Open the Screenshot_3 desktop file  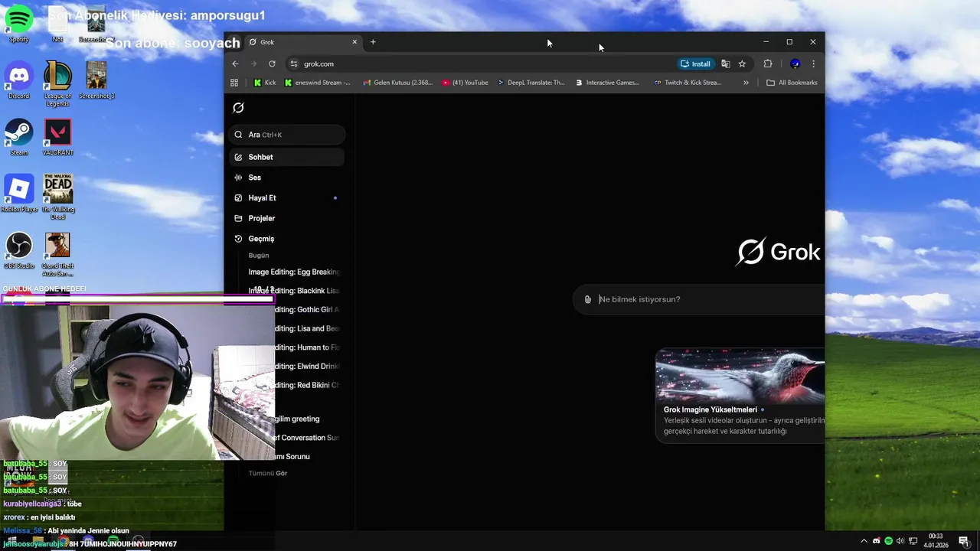[96, 80]
